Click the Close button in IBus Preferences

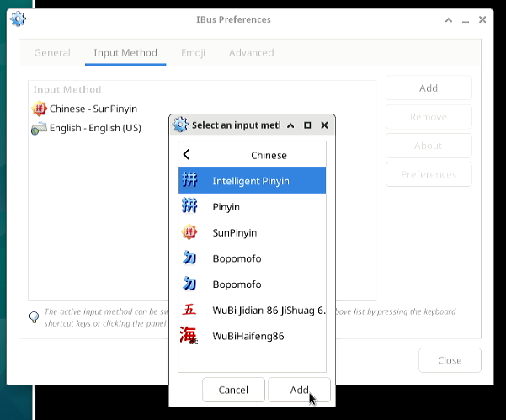click(x=450, y=360)
